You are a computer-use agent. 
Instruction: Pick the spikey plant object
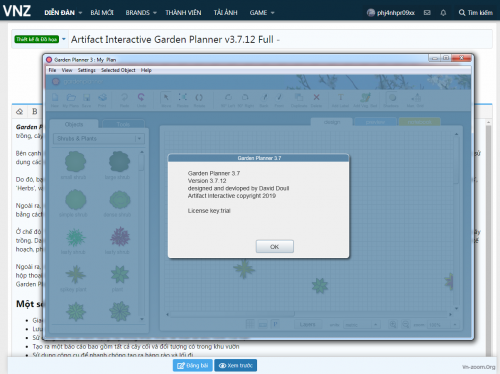click(x=75, y=274)
